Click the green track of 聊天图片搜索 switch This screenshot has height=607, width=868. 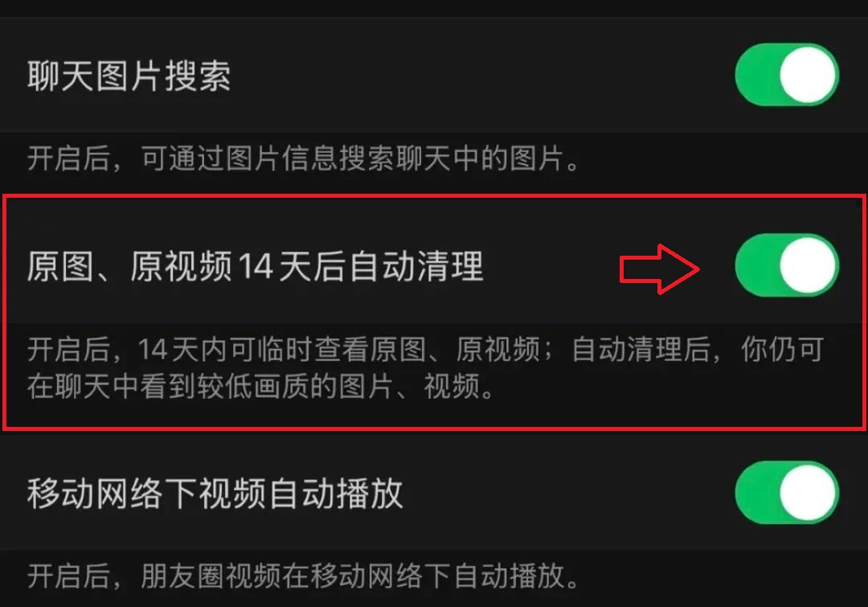(x=757, y=75)
